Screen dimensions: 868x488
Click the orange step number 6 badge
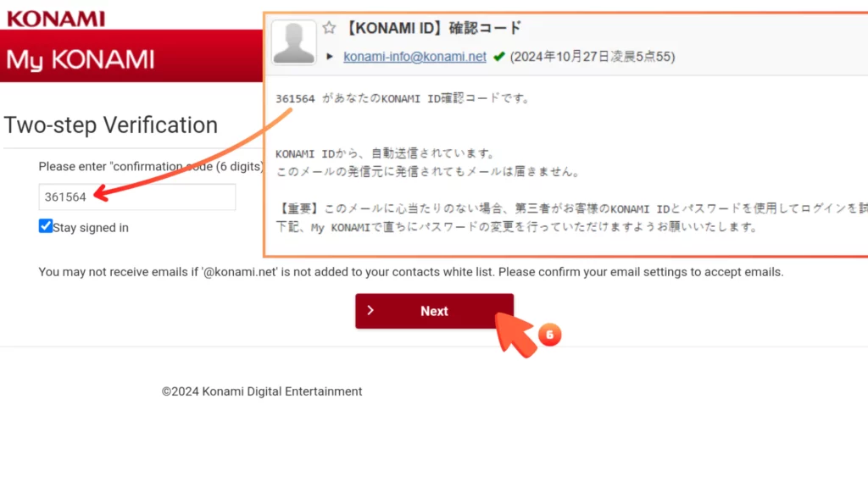pyautogui.click(x=548, y=335)
